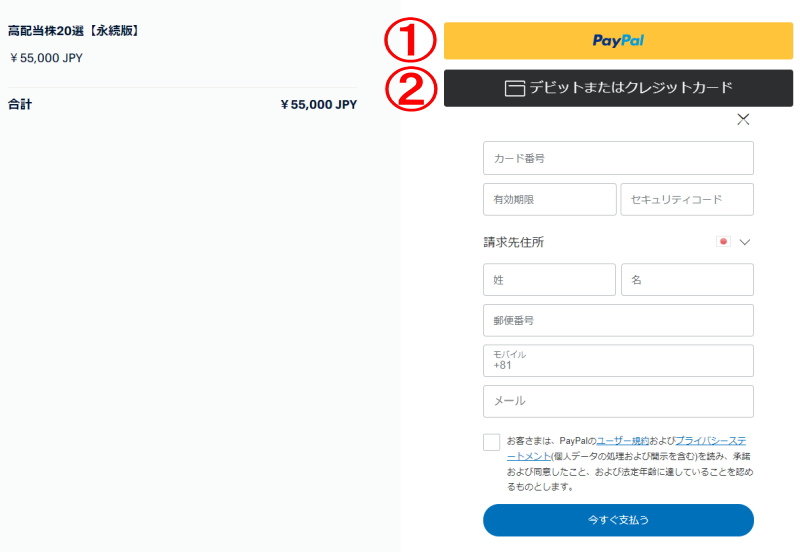Image resolution: width=800 pixels, height=552 pixels.
Task: Click the red circled number 2 marker
Action: click(411, 89)
